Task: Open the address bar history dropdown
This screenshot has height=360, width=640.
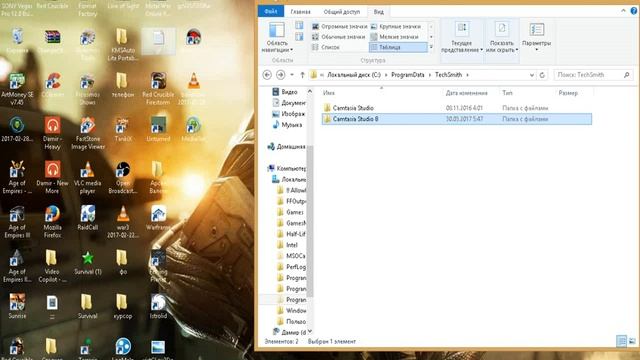Action: tap(531, 75)
